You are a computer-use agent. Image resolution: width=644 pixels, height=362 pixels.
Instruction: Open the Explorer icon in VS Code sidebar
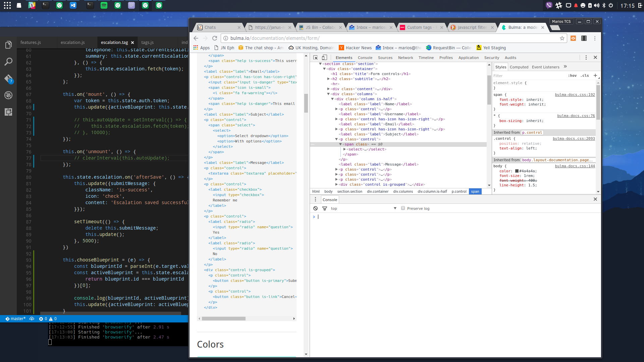click(8, 45)
